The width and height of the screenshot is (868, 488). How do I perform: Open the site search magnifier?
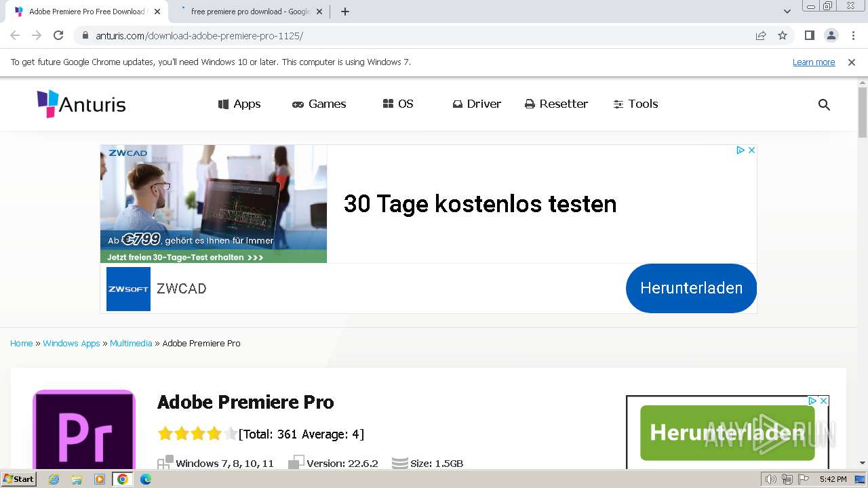(824, 104)
